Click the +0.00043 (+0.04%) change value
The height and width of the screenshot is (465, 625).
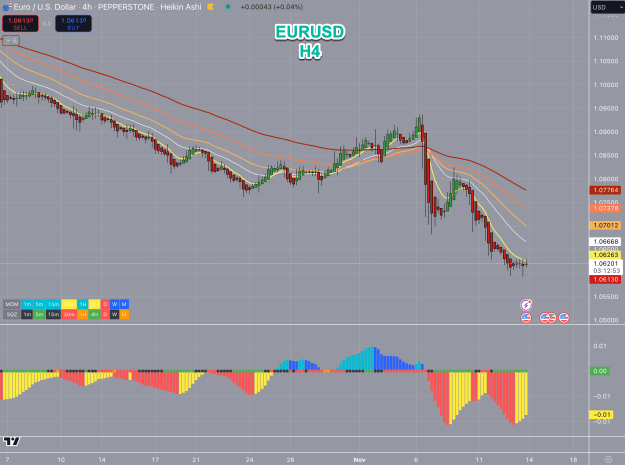click(x=271, y=7)
